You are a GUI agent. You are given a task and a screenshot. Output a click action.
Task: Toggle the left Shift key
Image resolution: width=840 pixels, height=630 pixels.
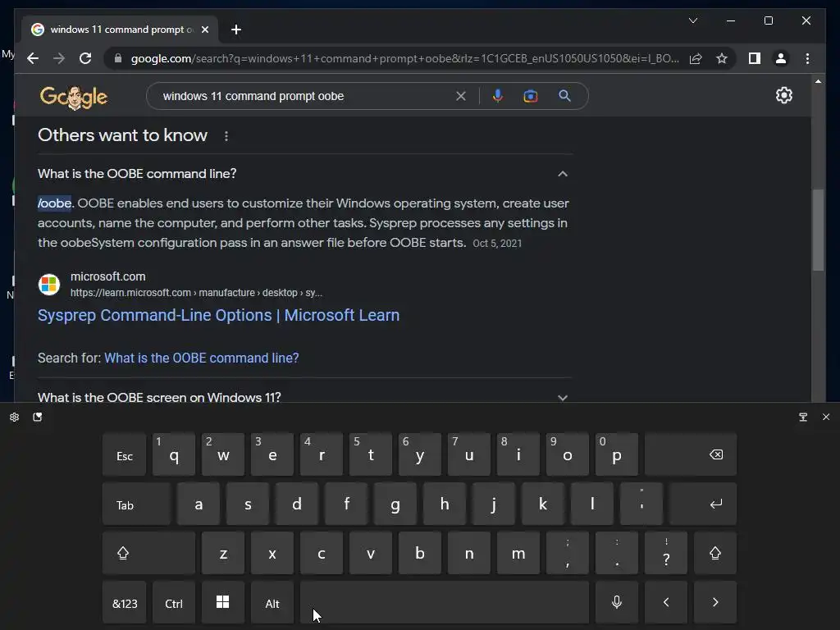[149, 553]
